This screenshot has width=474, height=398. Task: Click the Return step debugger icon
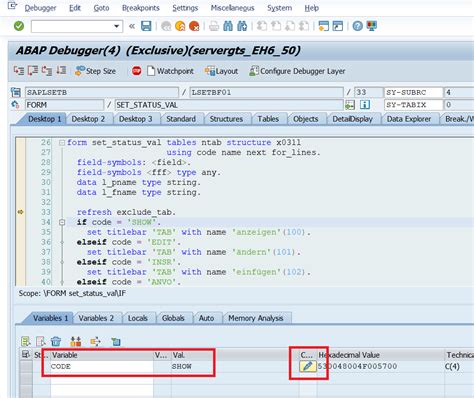coord(47,71)
